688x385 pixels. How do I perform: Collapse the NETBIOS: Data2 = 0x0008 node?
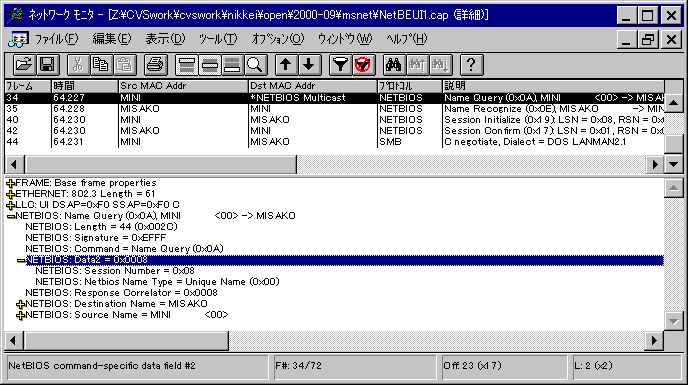coord(21,260)
